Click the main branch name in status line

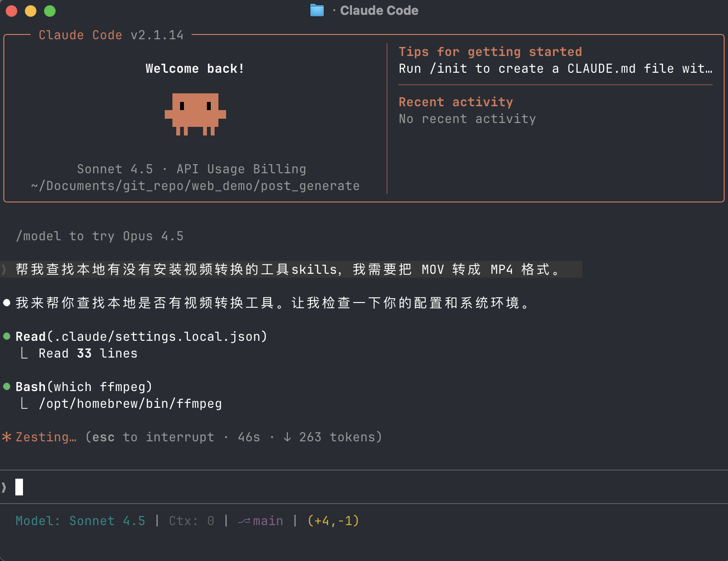[x=268, y=521]
